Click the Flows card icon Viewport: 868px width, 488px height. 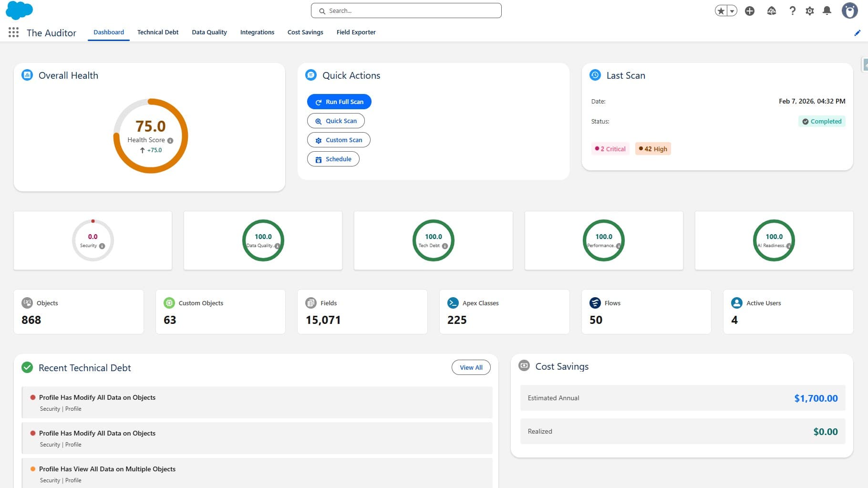point(595,303)
